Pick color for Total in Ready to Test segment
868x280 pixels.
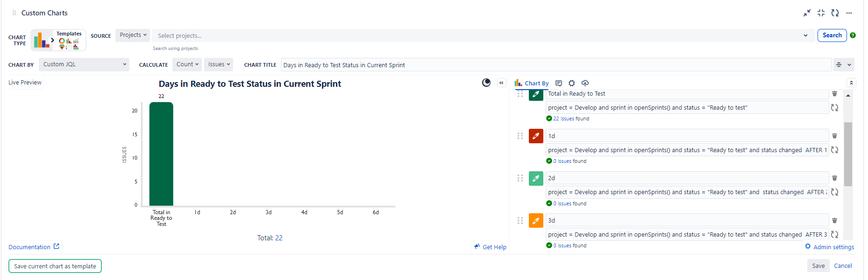[x=536, y=94]
